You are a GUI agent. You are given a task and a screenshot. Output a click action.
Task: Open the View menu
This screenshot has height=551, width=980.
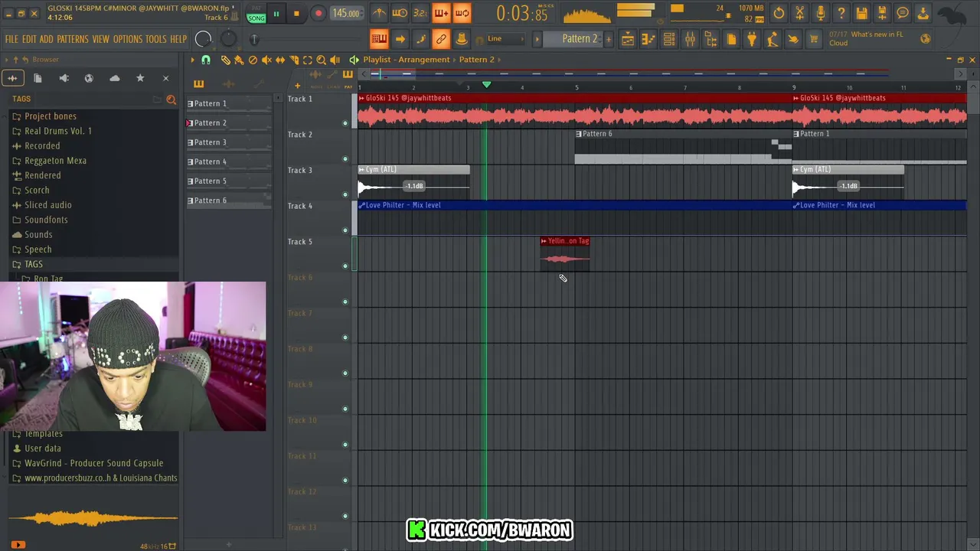[x=101, y=39]
